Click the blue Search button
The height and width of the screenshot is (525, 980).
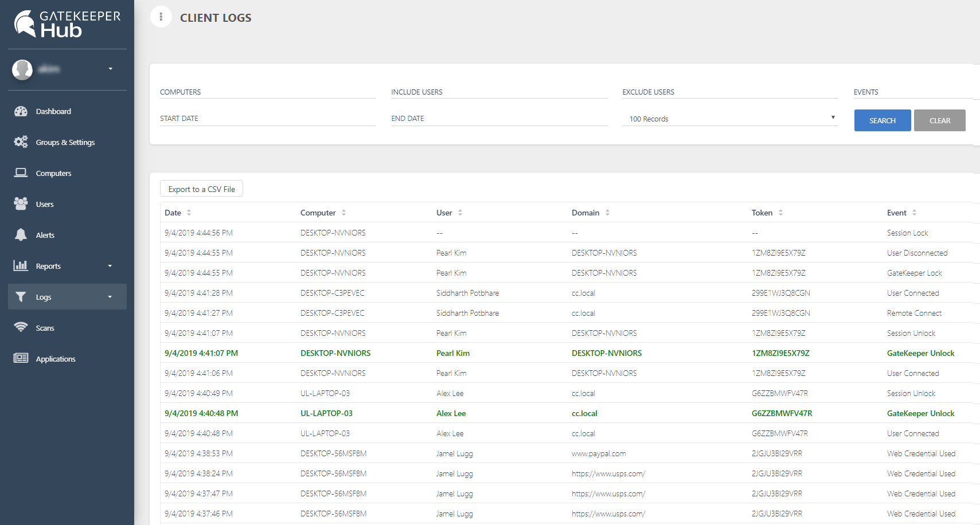tap(882, 120)
